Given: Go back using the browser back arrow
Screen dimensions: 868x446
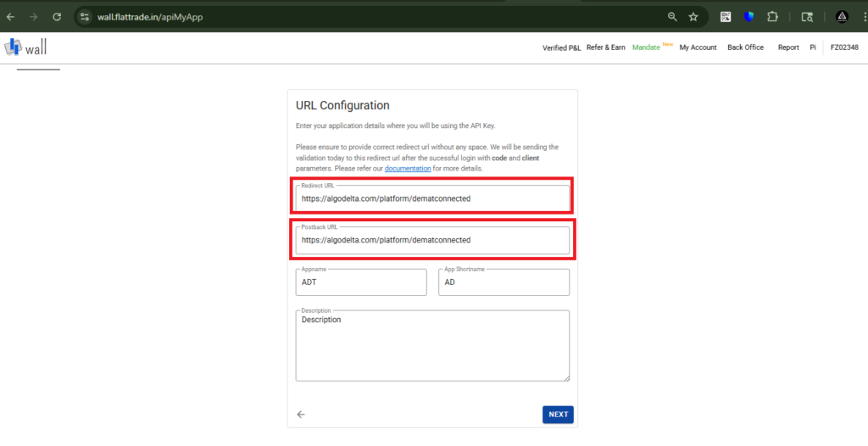Looking at the screenshot, I should click(x=11, y=16).
